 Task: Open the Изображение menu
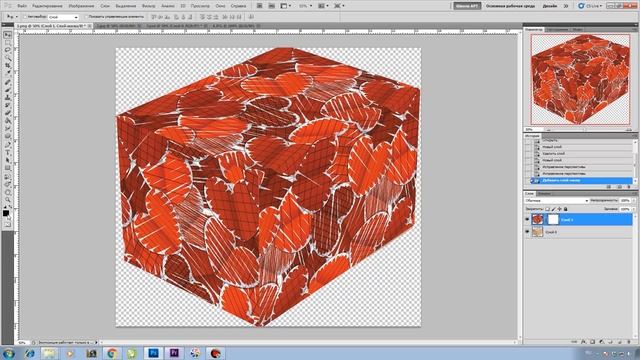pos(81,6)
